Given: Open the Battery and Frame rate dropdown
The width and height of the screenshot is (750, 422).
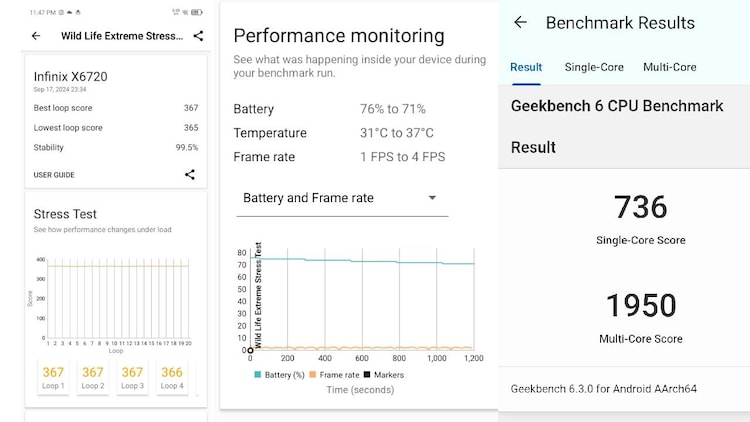Looking at the screenshot, I should pos(340,198).
